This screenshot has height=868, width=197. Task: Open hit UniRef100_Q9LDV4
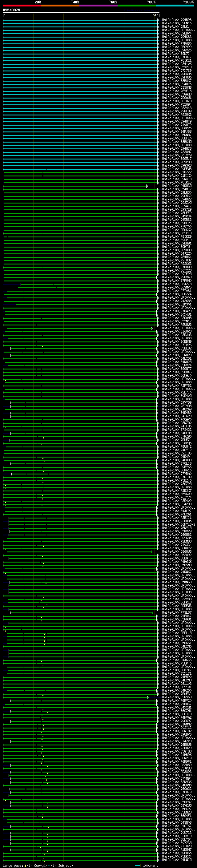coord(177,33)
